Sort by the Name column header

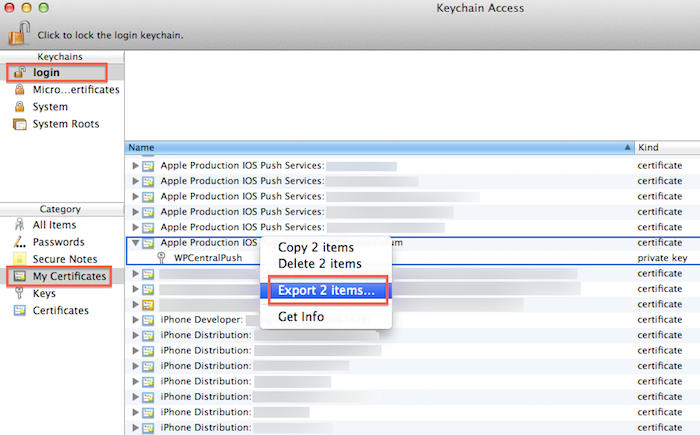click(379, 147)
